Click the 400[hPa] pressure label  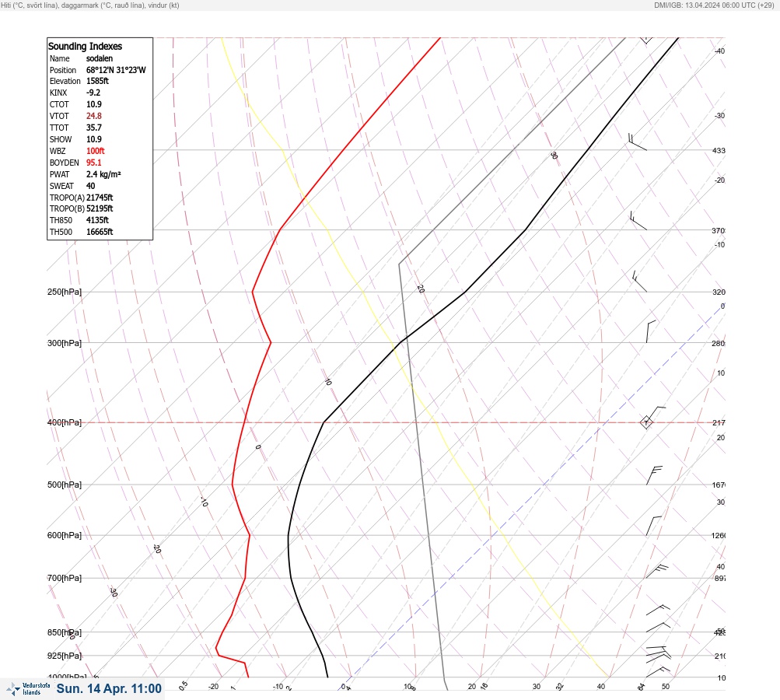pyautogui.click(x=65, y=422)
